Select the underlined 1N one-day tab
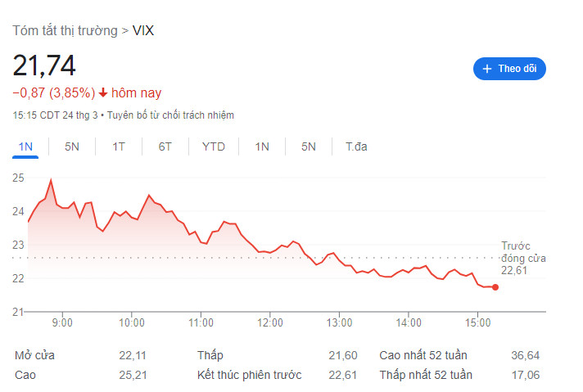 click(x=25, y=146)
